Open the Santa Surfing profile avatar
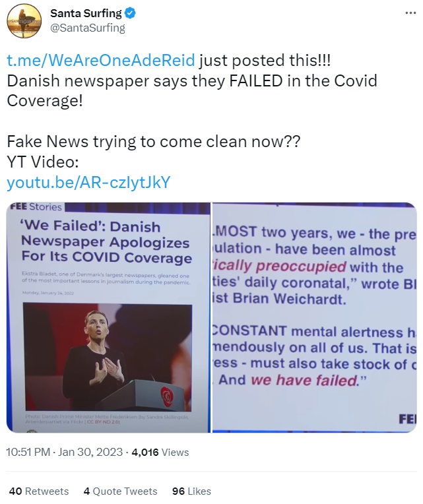The image size is (423, 504). pyautogui.click(x=24, y=21)
